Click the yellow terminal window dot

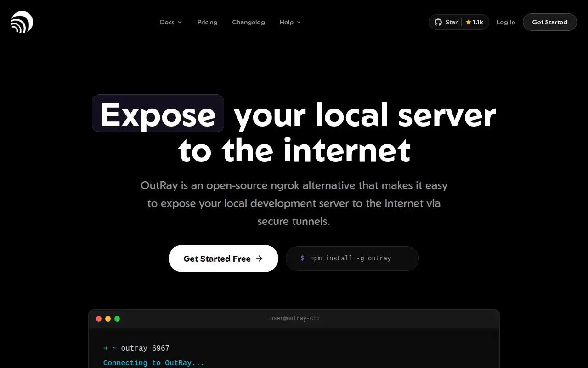point(108,319)
